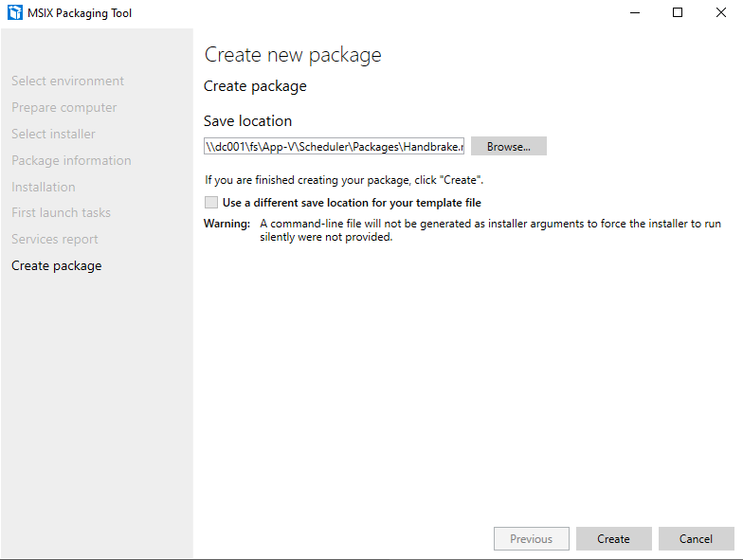Click the Save location path field
The image size is (743, 560).
334,147
